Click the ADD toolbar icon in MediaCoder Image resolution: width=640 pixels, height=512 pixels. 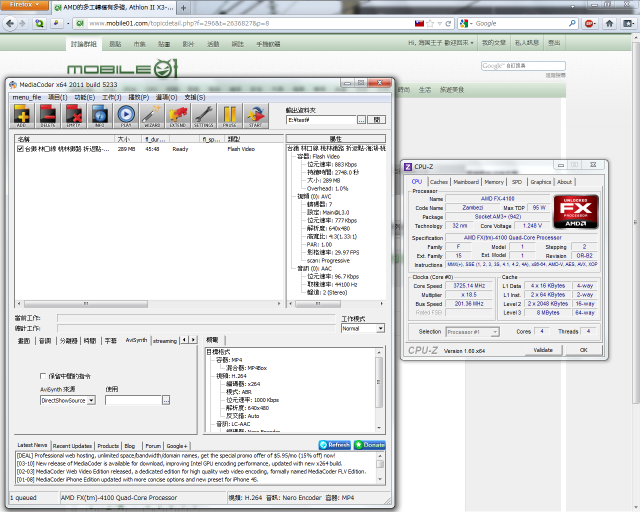[22, 116]
